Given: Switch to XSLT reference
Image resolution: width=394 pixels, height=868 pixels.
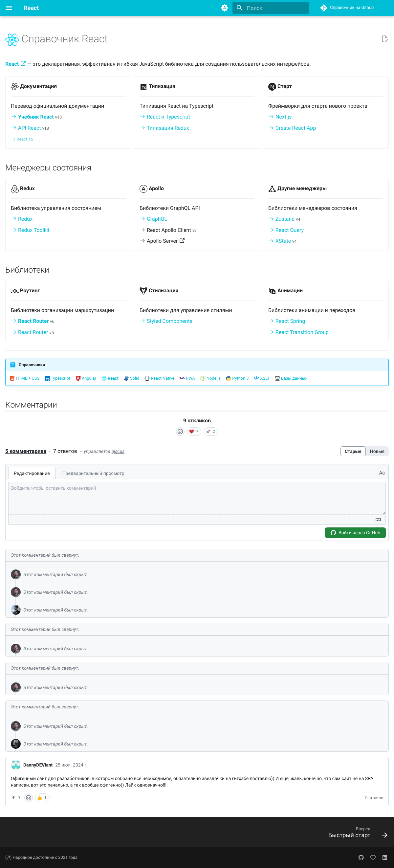Looking at the screenshot, I should [262, 378].
